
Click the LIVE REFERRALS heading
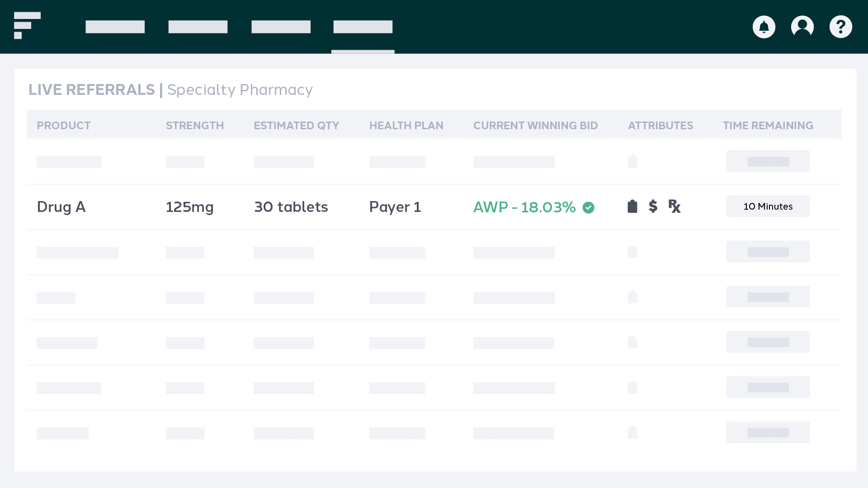pos(91,90)
